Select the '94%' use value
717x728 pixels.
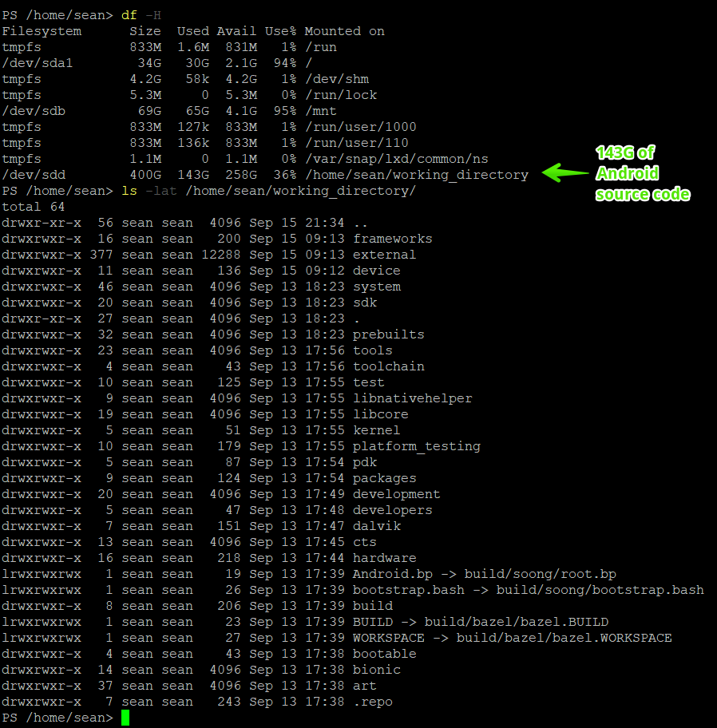click(285, 63)
